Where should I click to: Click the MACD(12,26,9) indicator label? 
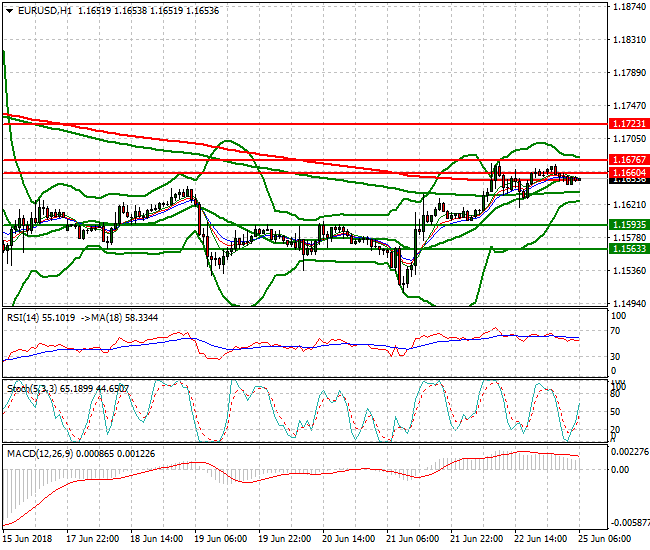[40, 453]
